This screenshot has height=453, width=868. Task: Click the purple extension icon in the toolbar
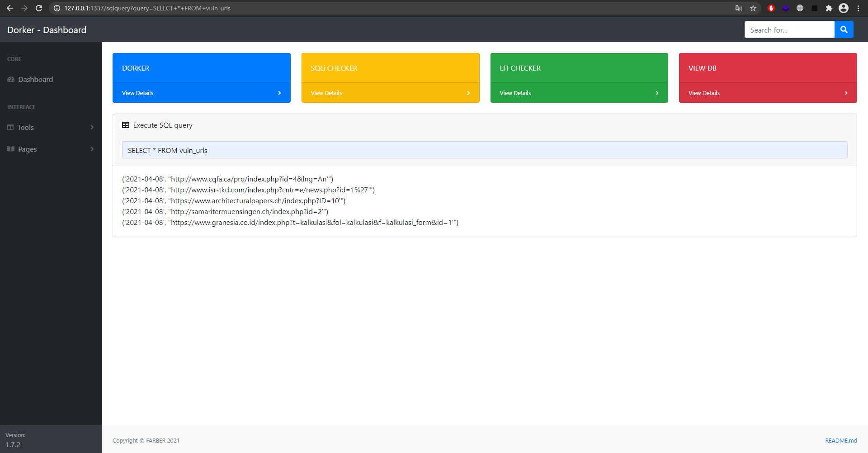(x=786, y=8)
